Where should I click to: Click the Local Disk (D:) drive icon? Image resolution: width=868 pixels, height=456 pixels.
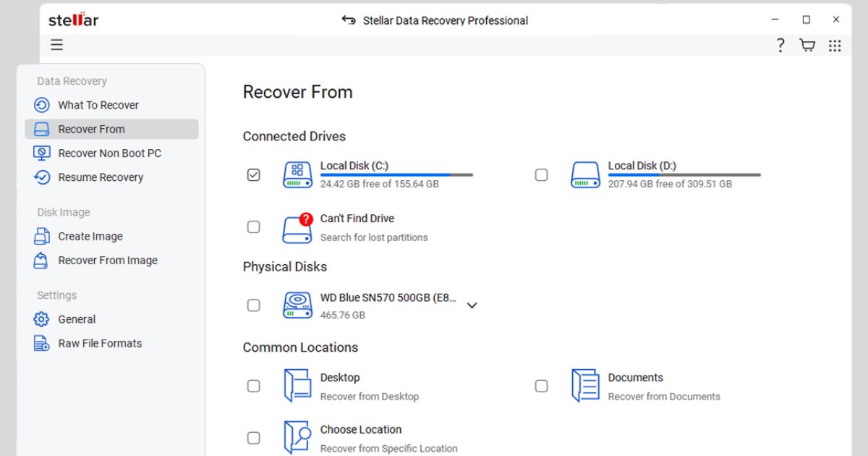tap(585, 175)
